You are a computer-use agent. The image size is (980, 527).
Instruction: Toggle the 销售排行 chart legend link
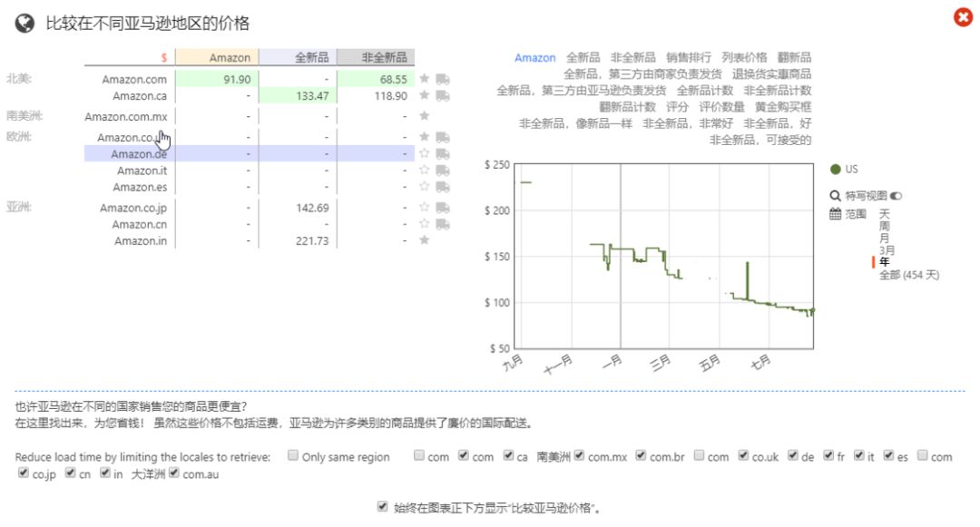point(688,57)
